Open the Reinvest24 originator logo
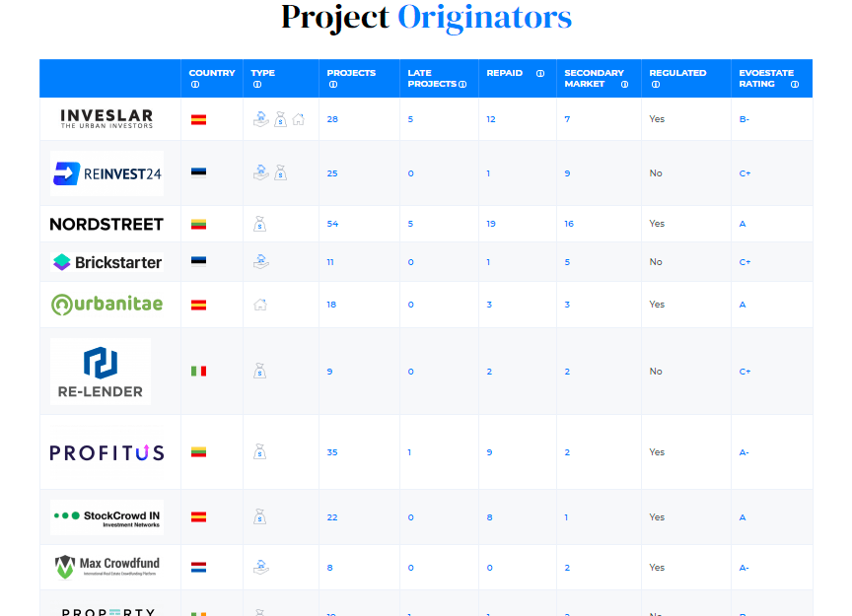The width and height of the screenshot is (852, 616). tap(107, 173)
